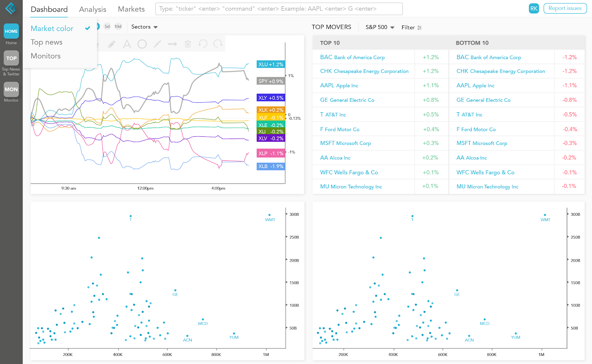Image resolution: width=592 pixels, height=364 pixels.
Task: Open the S&P 500 index dropdown
Action: pos(380,27)
